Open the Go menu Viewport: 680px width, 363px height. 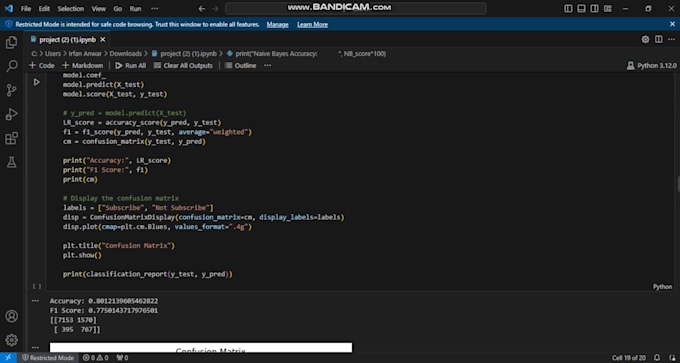[118, 9]
